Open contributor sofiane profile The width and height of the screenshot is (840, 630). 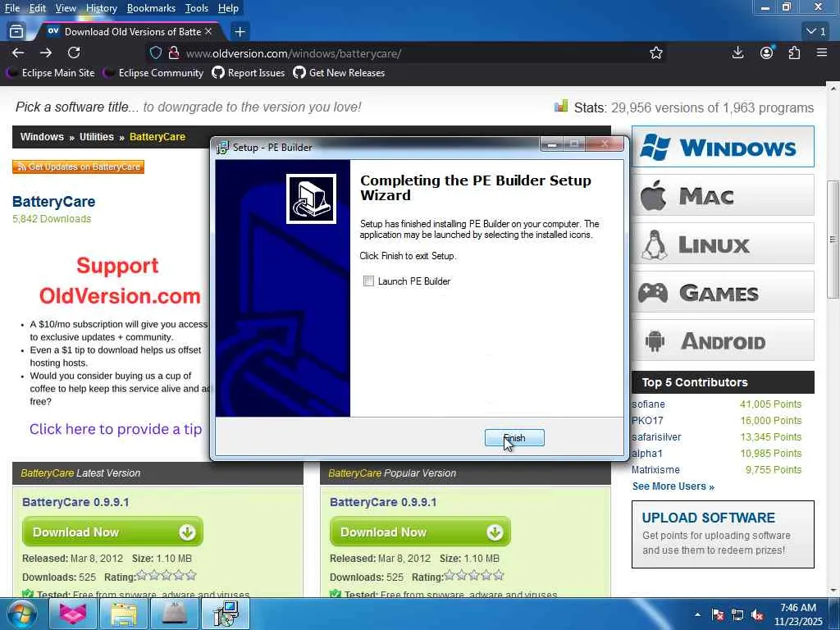648,404
